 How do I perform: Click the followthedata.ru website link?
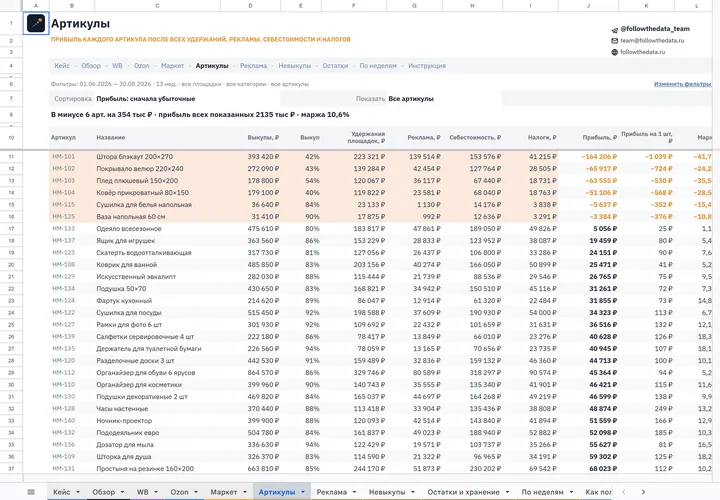click(642, 52)
